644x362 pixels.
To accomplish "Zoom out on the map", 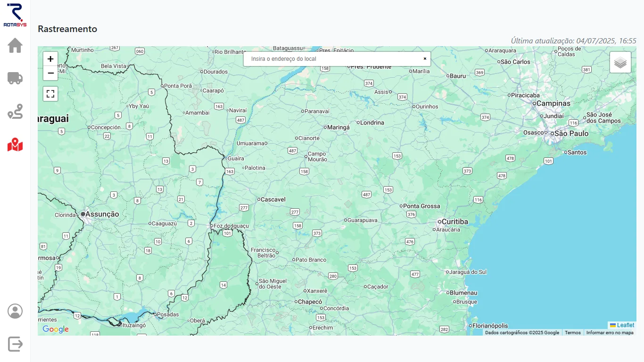I will tap(50, 73).
